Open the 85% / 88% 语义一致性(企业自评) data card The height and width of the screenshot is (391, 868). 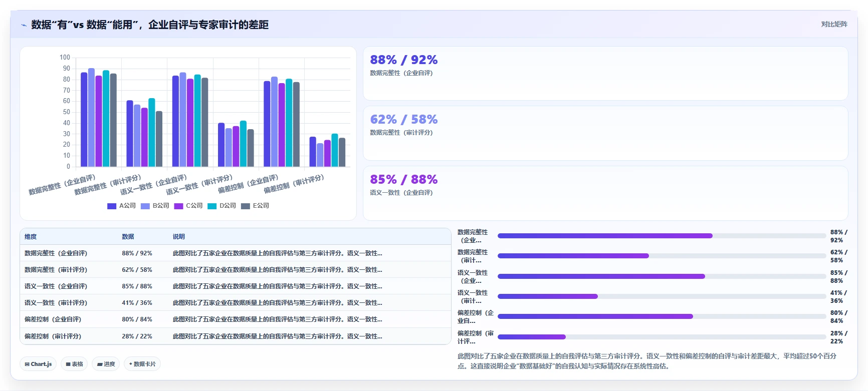[605, 193]
